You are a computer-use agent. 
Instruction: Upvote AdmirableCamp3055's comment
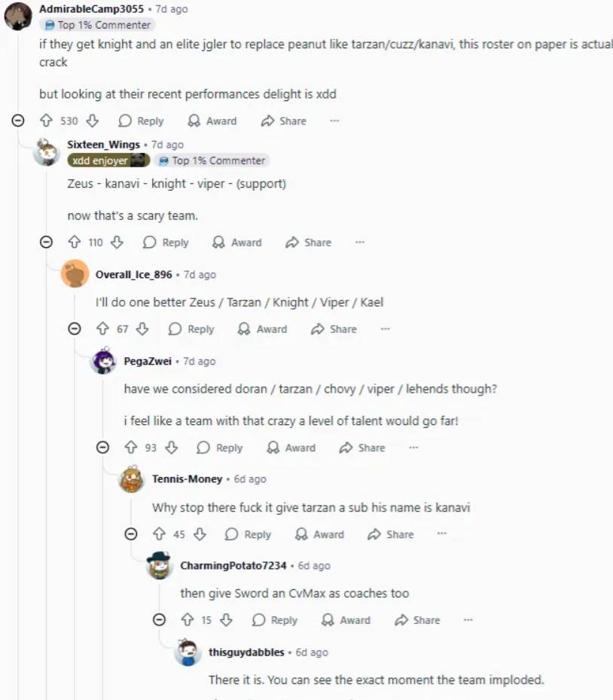coord(46,121)
